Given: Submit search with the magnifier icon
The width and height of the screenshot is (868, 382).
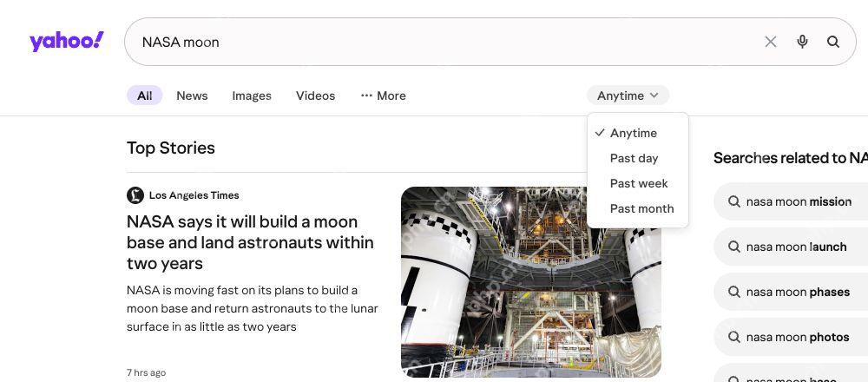Looking at the screenshot, I should [833, 42].
